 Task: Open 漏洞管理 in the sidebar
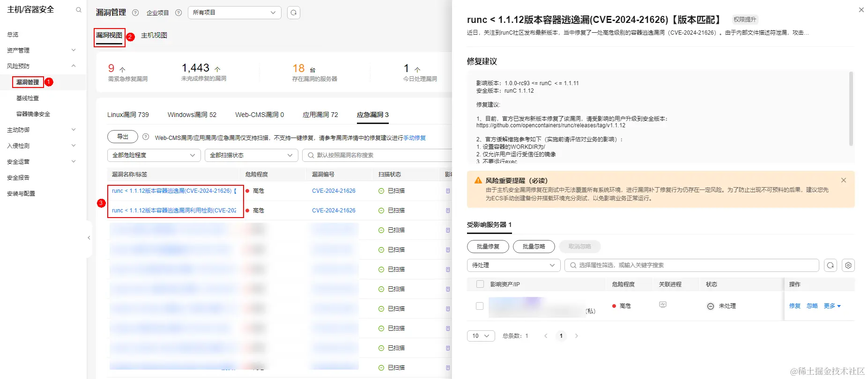[28, 82]
